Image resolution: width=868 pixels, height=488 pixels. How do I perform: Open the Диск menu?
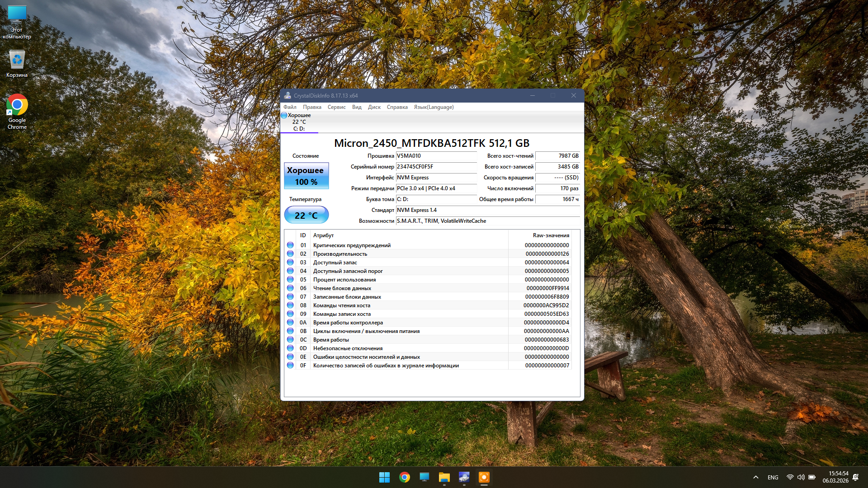[x=374, y=107]
